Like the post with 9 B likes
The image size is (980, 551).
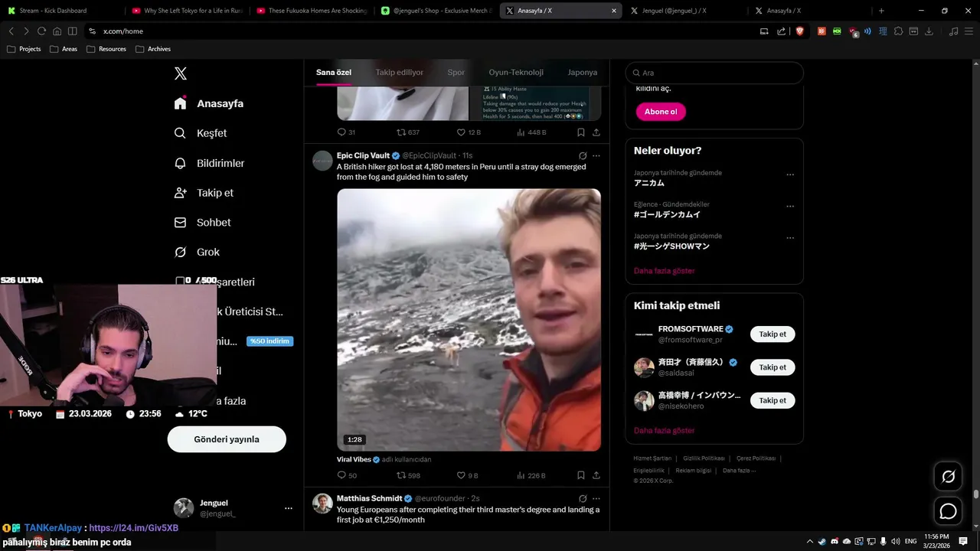coord(467,475)
